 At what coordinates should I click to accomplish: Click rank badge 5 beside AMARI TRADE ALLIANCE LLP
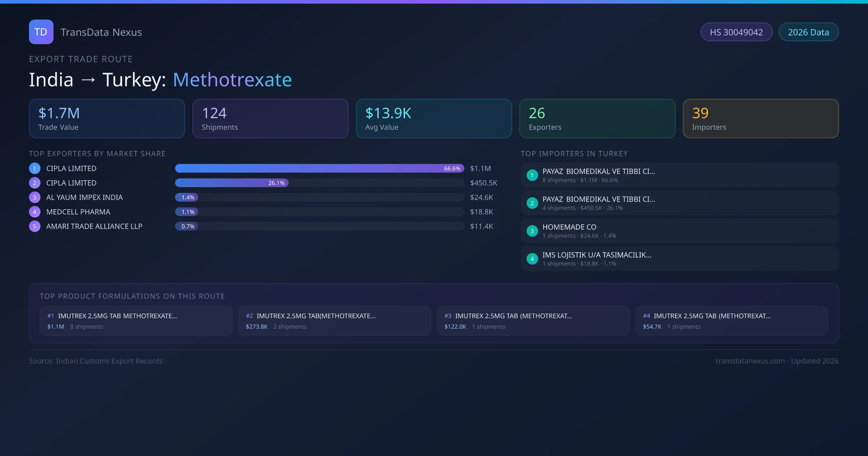click(x=34, y=226)
